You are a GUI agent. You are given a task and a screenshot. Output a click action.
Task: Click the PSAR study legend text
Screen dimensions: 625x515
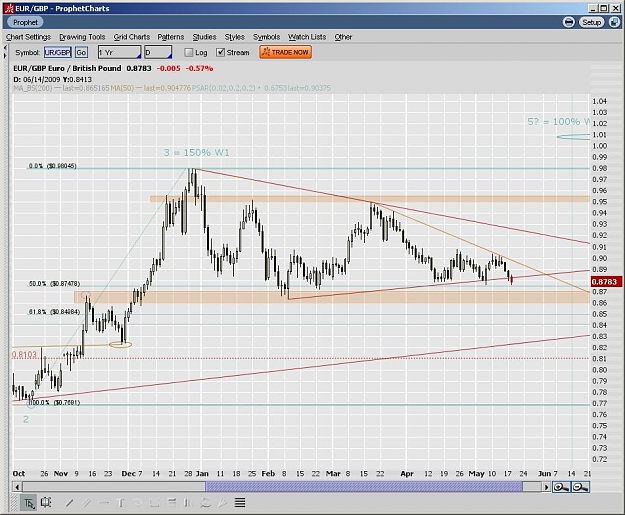(x=261, y=88)
